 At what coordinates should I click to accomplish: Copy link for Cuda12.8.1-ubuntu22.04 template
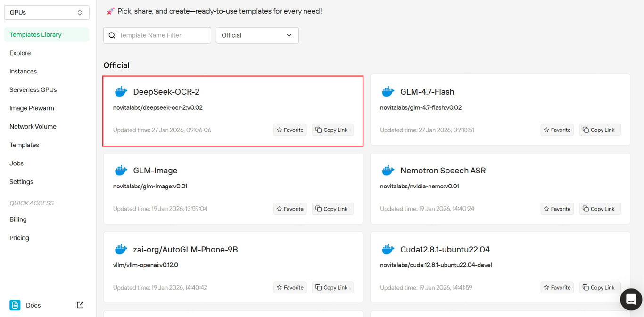pyautogui.click(x=600, y=287)
